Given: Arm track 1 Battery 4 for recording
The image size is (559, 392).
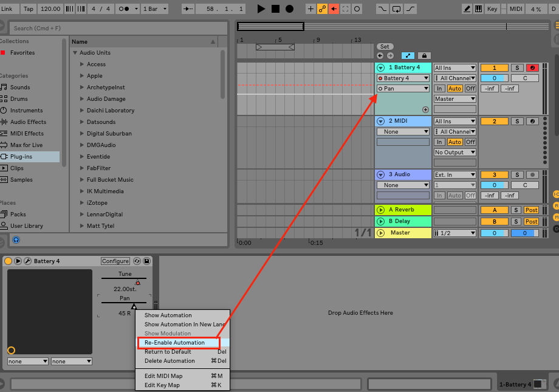Looking at the screenshot, I should [x=532, y=68].
